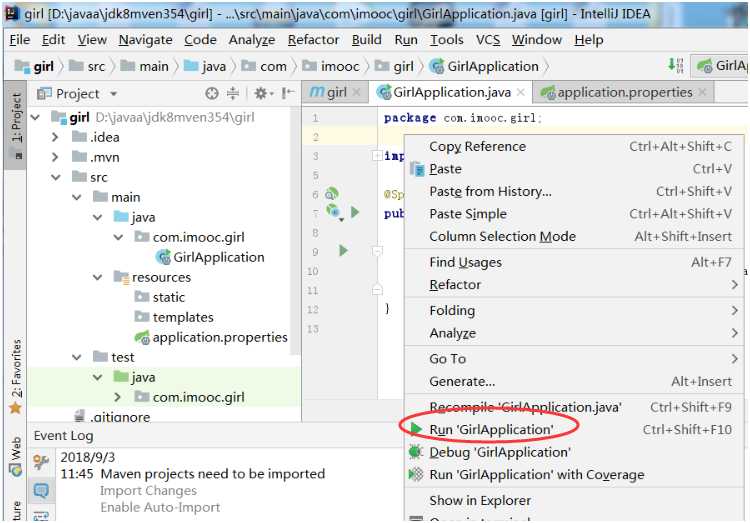Open the Build menu

(x=366, y=40)
